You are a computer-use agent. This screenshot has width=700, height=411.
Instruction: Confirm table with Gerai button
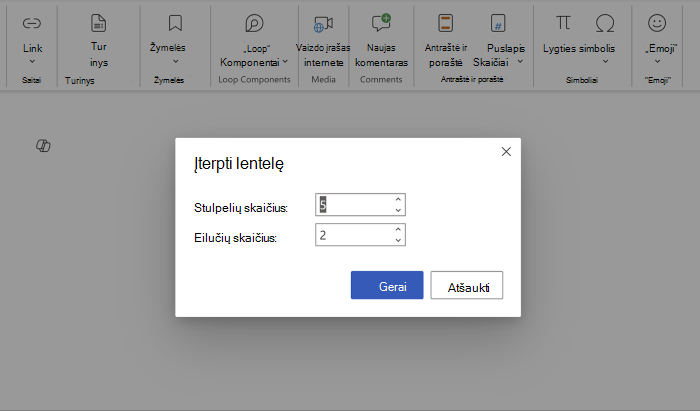point(387,285)
